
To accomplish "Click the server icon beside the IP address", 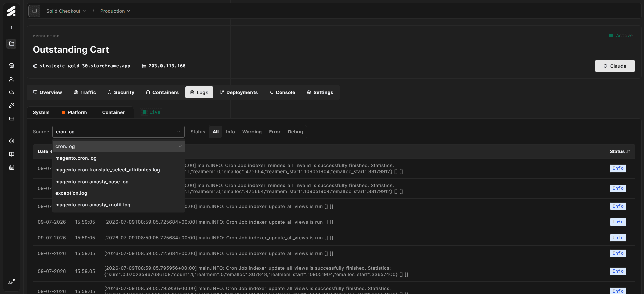I will [x=144, y=66].
